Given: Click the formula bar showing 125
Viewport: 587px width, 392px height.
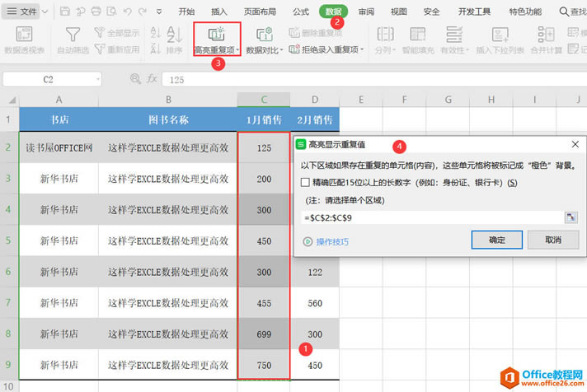Looking at the screenshot, I should [x=374, y=80].
